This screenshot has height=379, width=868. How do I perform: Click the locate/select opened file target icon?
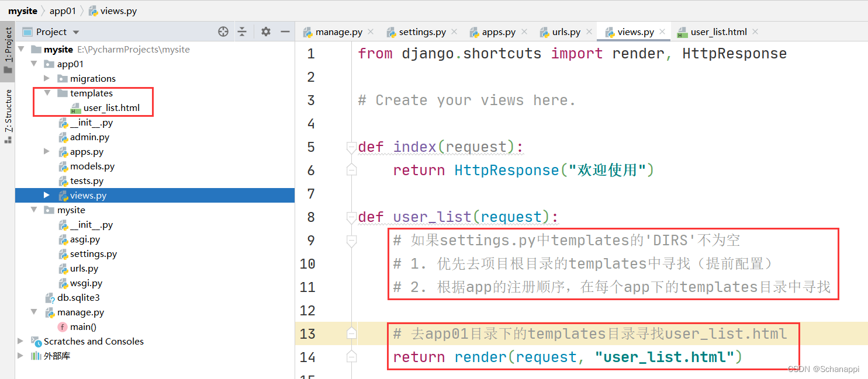[223, 32]
